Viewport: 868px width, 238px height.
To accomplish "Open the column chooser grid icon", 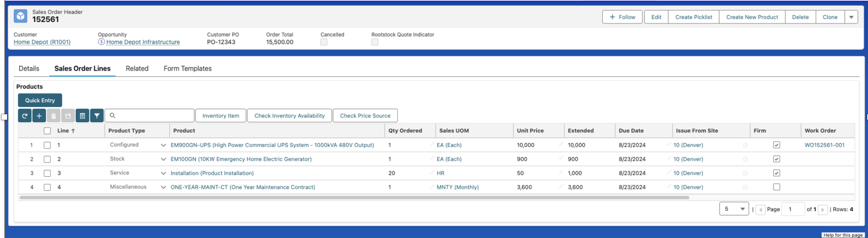I will [x=82, y=115].
